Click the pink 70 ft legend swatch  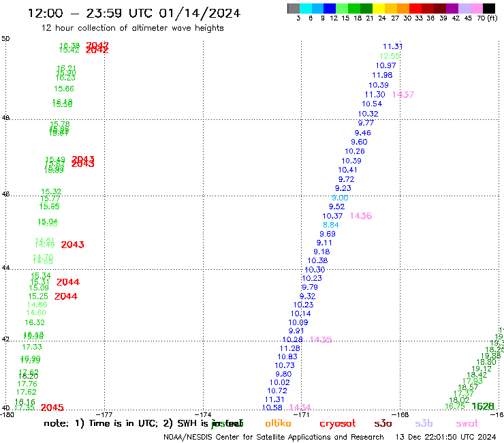click(476, 8)
